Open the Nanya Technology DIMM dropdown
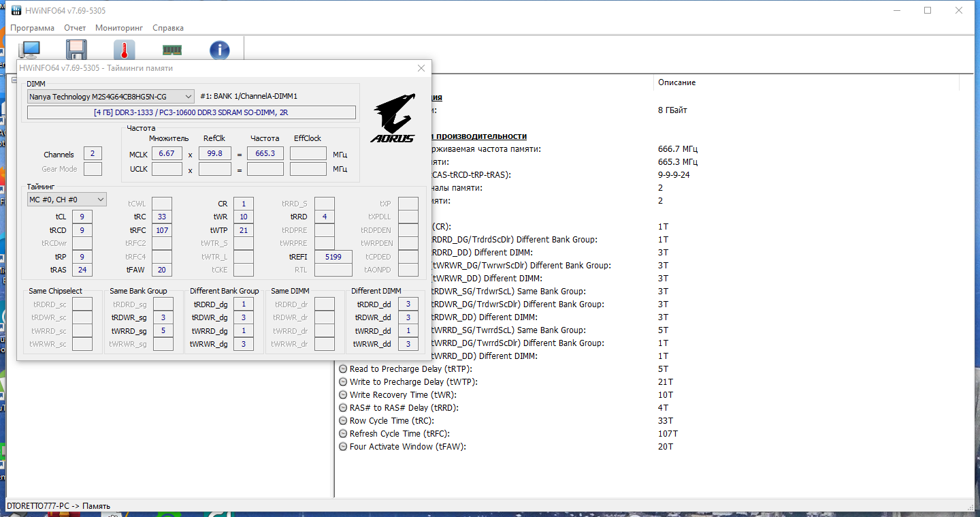The image size is (980, 517). pyautogui.click(x=111, y=97)
